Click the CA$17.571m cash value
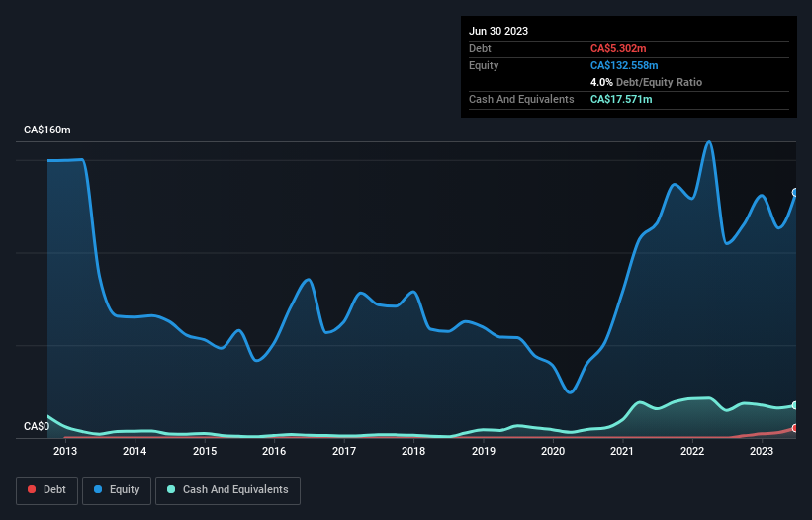This screenshot has width=812, height=520. pos(621,99)
